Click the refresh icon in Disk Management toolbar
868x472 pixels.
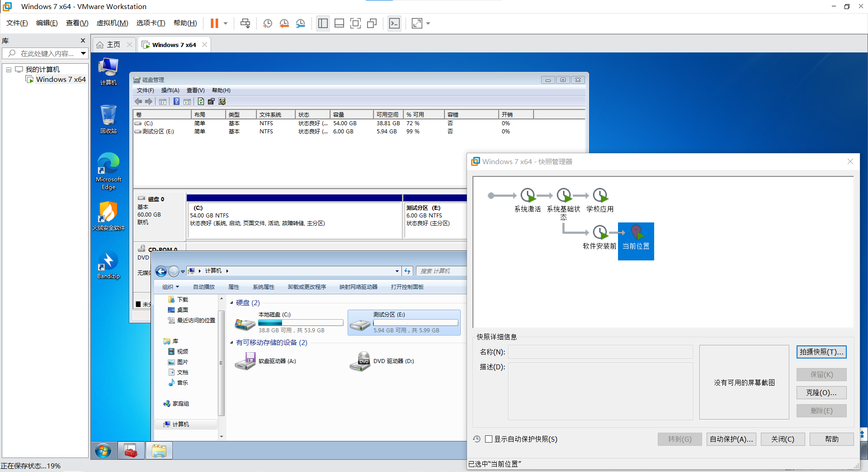201,101
